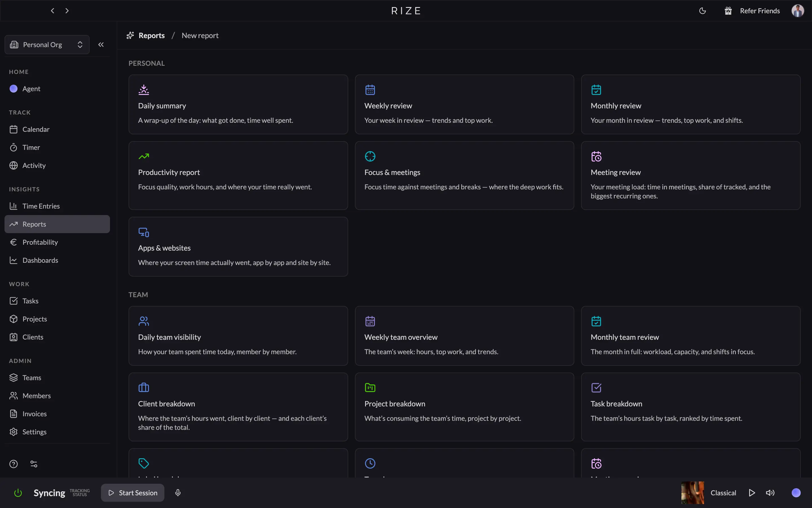Open the user profile avatar
Viewport: 812px width, 508px height.
(x=798, y=11)
